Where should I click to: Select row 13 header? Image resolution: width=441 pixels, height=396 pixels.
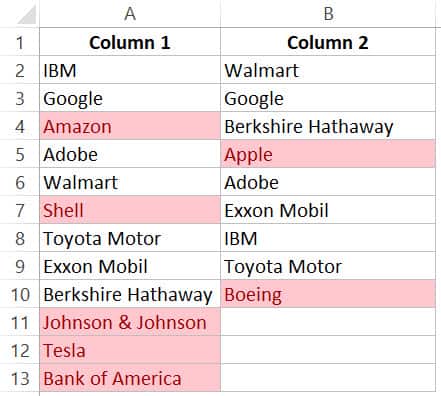tap(20, 378)
